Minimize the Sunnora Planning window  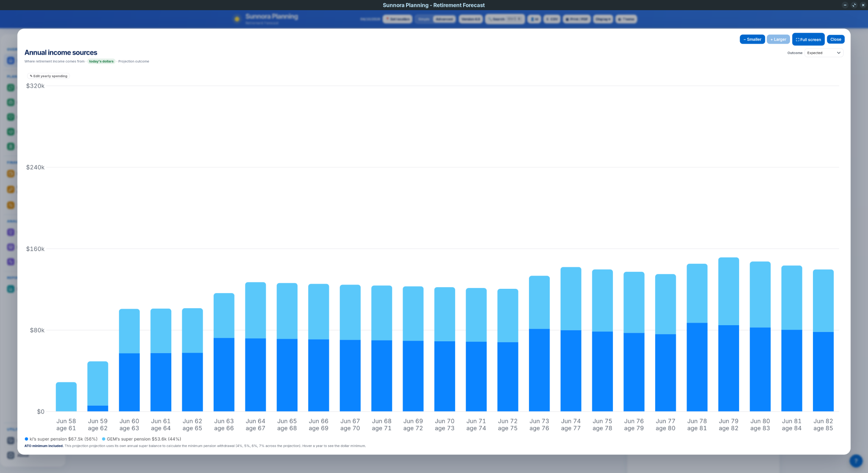pyautogui.click(x=845, y=5)
